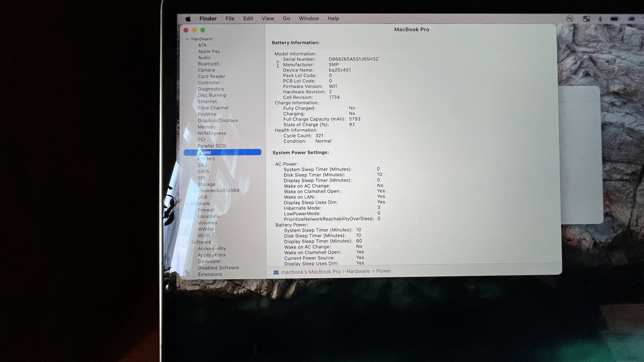The width and height of the screenshot is (644, 362).
Task: Click Hardware in the path bar
Action: 358,271
